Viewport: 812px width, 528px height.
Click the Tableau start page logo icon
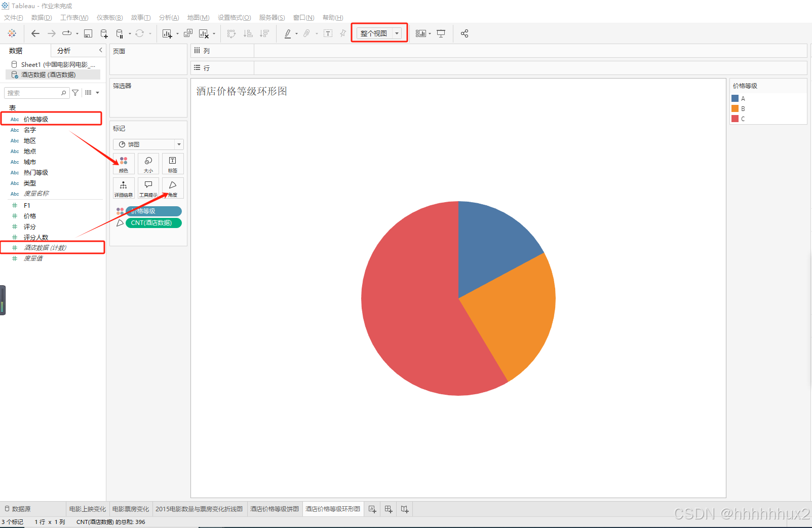(12, 33)
